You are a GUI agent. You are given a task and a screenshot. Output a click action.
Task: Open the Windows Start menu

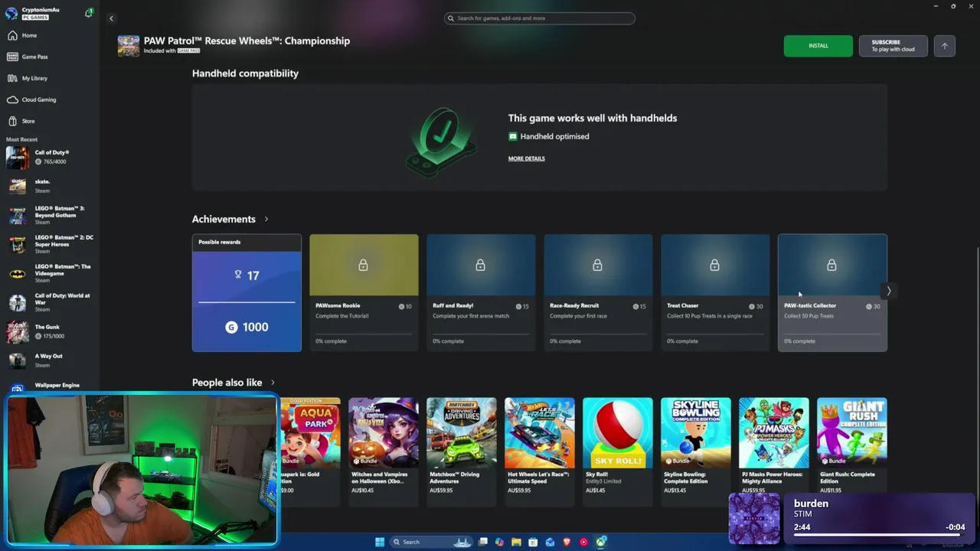[x=380, y=542]
